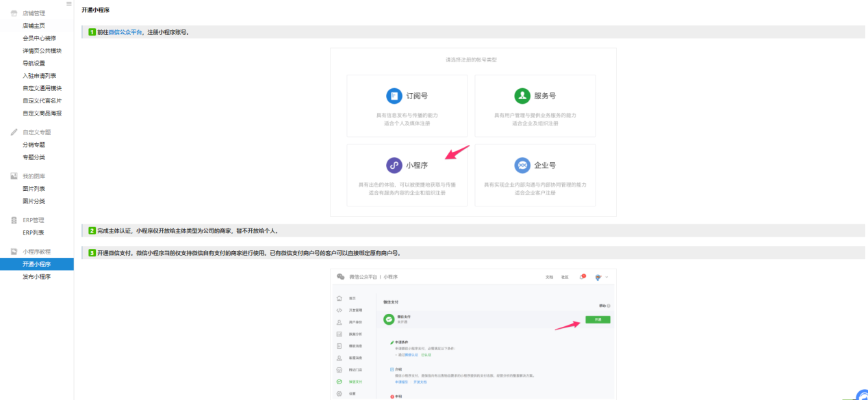Select the active 开通小程序 menu item
868x400 pixels.
[37, 264]
